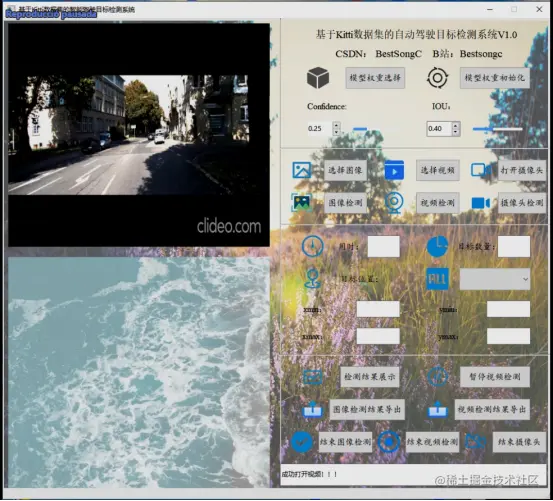Click the crossed camera end camera icon

click(475, 442)
